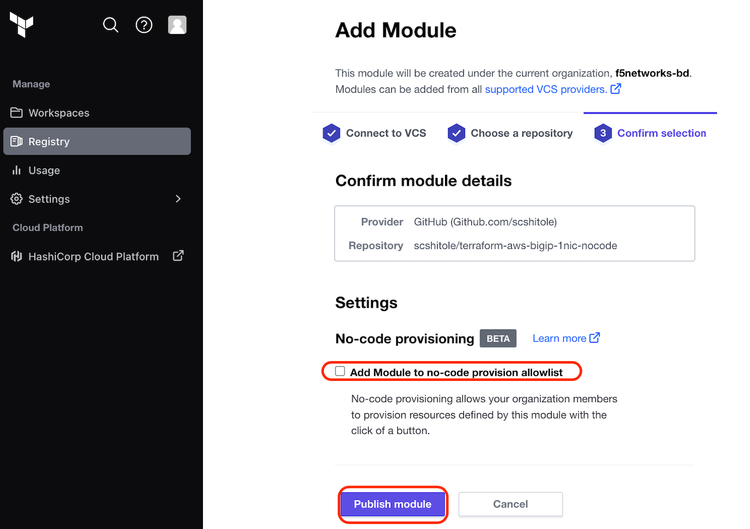Select the Choose a repository step

[510, 133]
